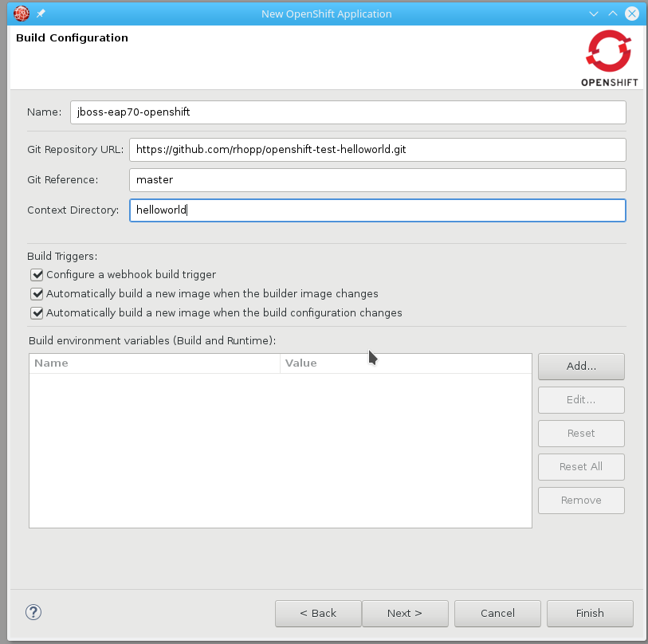Viewport: 648px width, 644px height.
Task: Click the Eclipse application icon in title bar
Action: coord(22,14)
